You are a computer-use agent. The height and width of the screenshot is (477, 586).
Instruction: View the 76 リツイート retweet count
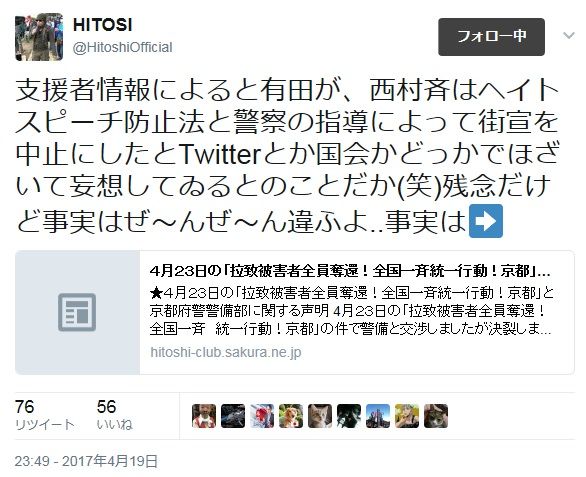(x=44, y=415)
